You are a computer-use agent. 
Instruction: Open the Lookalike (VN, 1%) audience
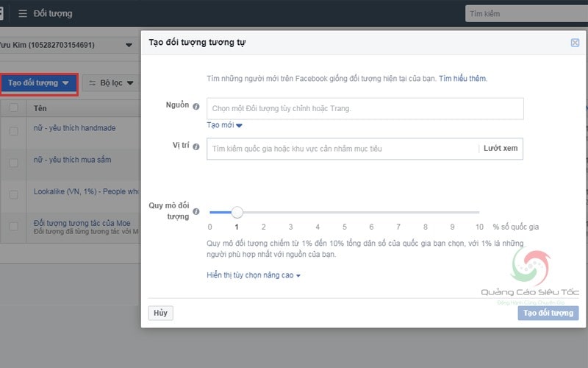(87, 191)
